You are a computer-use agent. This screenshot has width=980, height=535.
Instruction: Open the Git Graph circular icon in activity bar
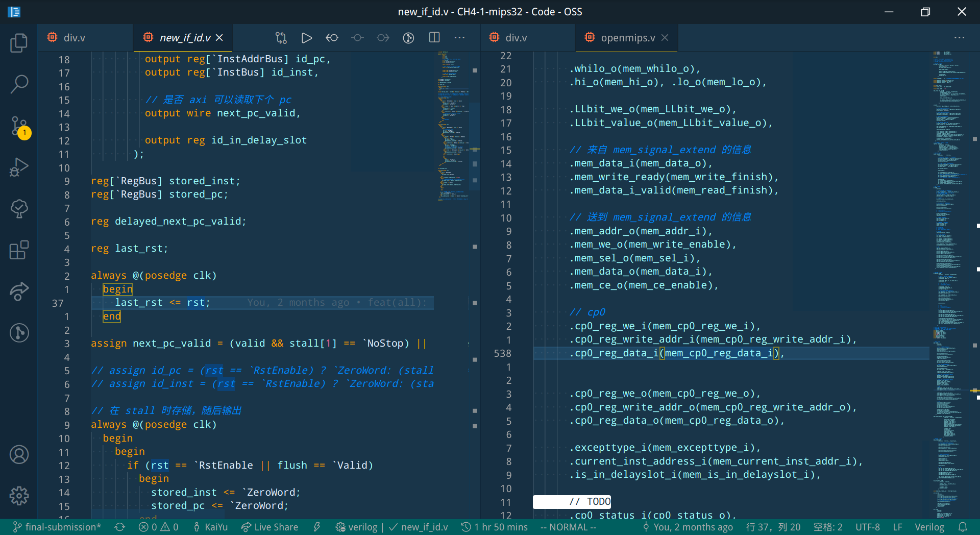point(19,333)
